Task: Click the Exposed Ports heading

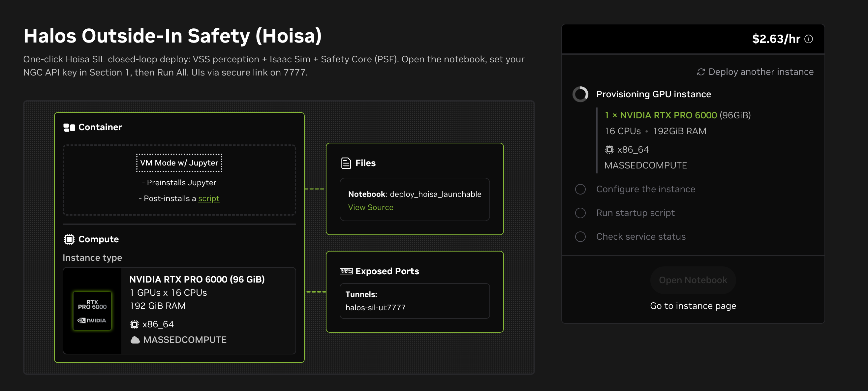Action: click(387, 271)
